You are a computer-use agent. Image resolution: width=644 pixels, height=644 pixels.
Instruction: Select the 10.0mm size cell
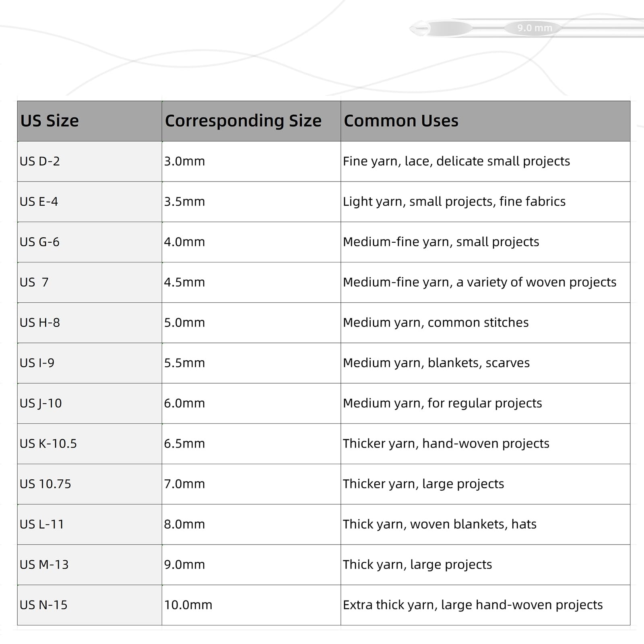click(x=251, y=605)
